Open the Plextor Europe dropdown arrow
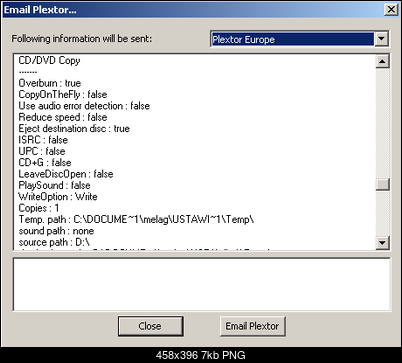Screen dimensions: 402x363 (381, 39)
